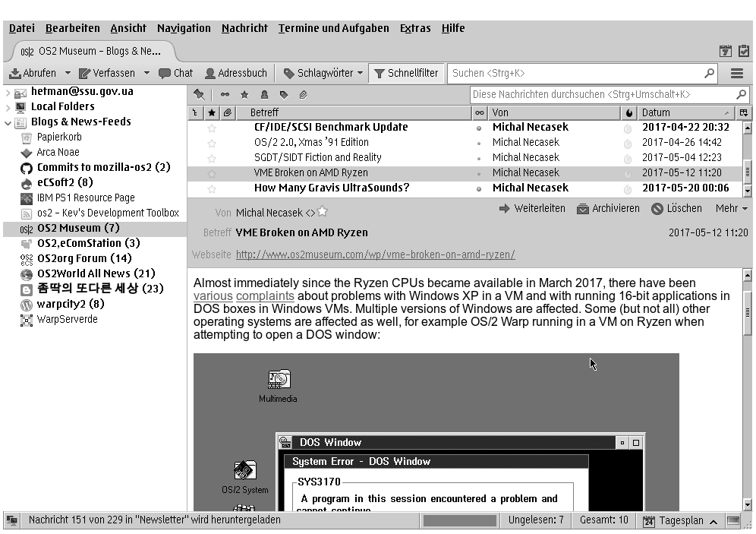Toggle the quick filter pin icon
The height and width of the screenshot is (534, 756).
[199, 94]
